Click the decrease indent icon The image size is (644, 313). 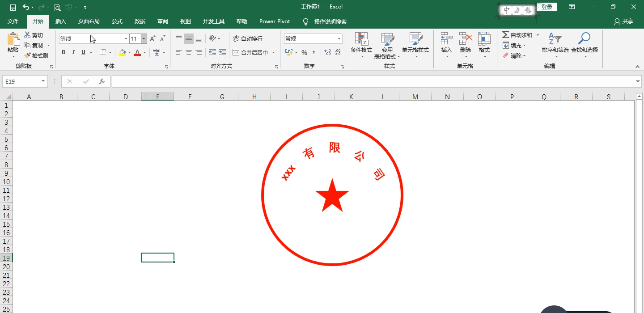212,52
